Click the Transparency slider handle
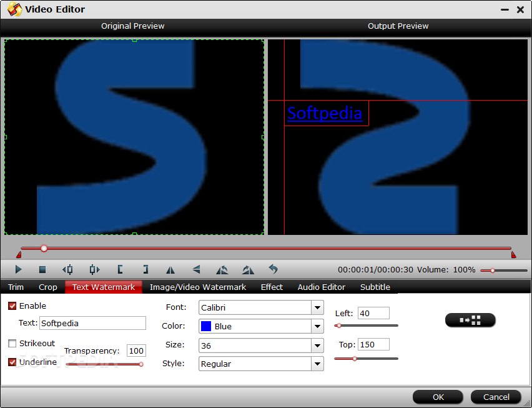The width and height of the screenshot is (532, 408). [140, 364]
